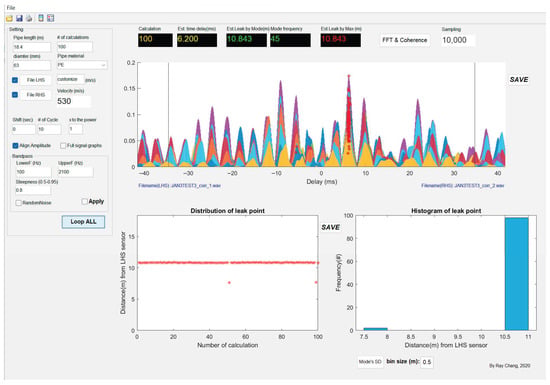Click the insert colorbar toolbar icon
The image size is (550, 385).
click(41, 18)
